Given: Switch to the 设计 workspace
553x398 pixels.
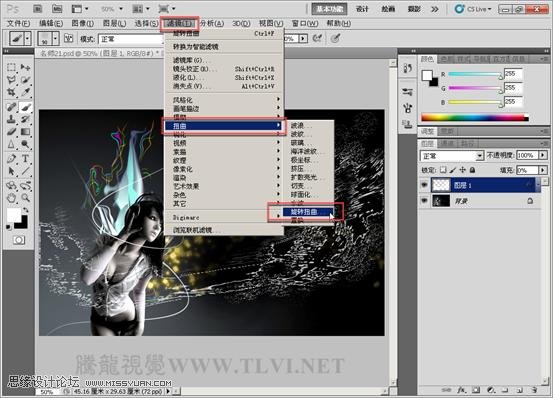Looking at the screenshot, I should tap(362, 9).
